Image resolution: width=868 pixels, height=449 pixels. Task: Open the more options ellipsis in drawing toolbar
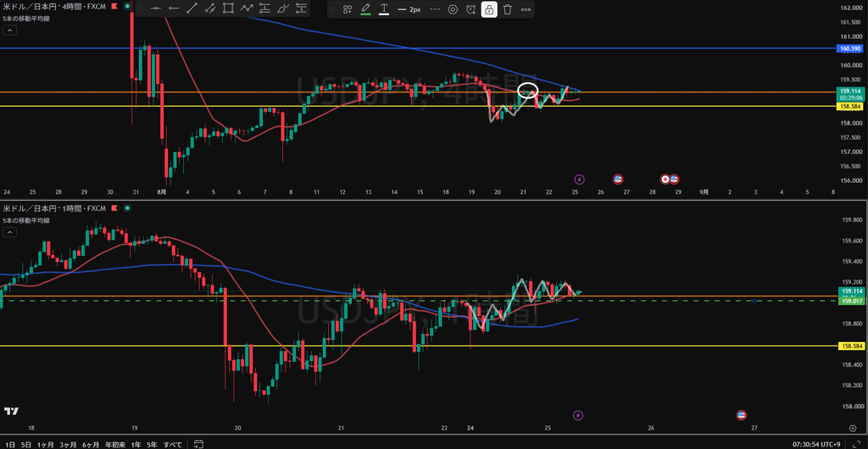click(x=526, y=9)
